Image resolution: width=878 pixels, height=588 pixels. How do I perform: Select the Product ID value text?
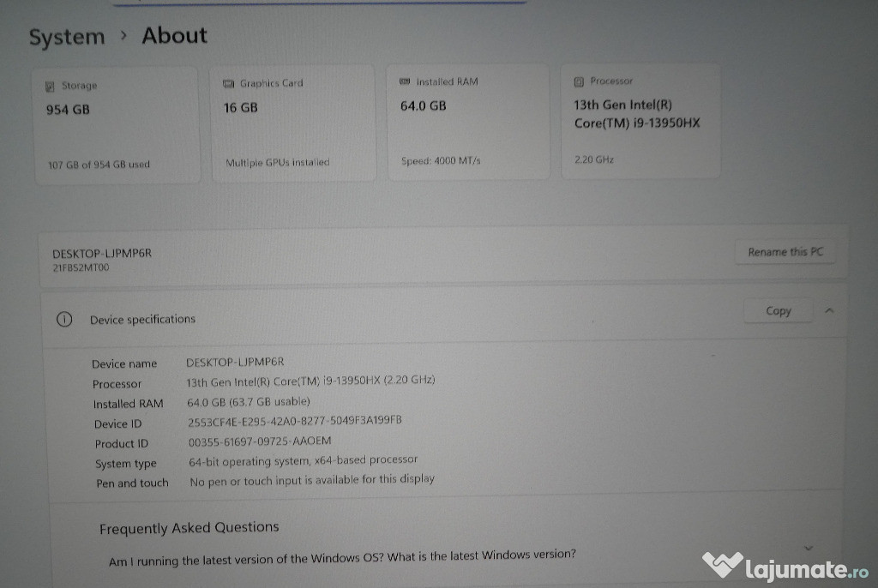tap(259, 441)
